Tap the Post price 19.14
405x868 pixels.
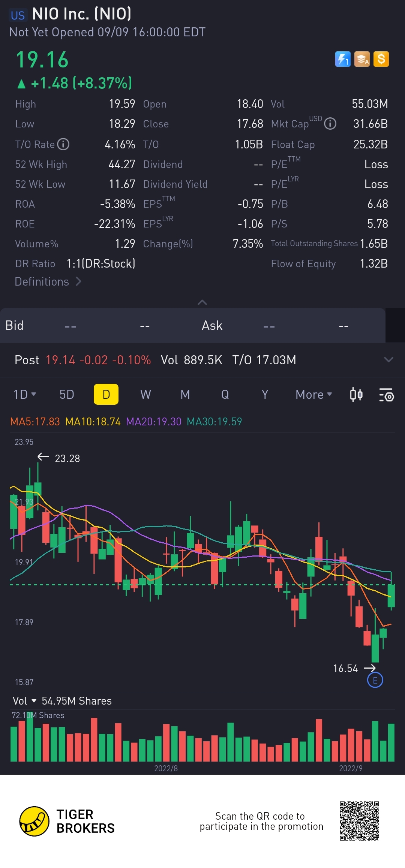60,360
